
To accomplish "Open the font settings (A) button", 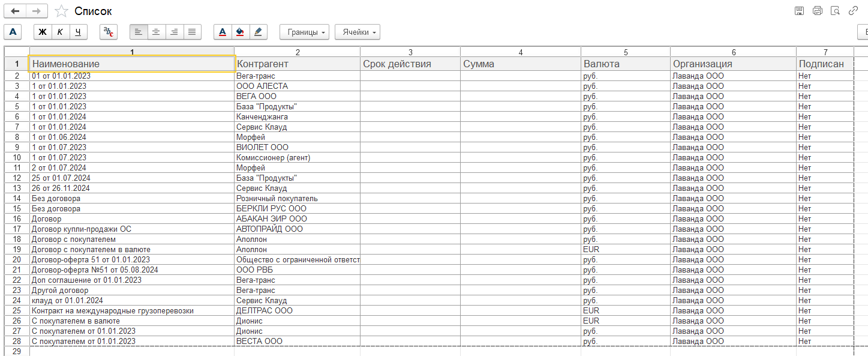I will point(13,32).
